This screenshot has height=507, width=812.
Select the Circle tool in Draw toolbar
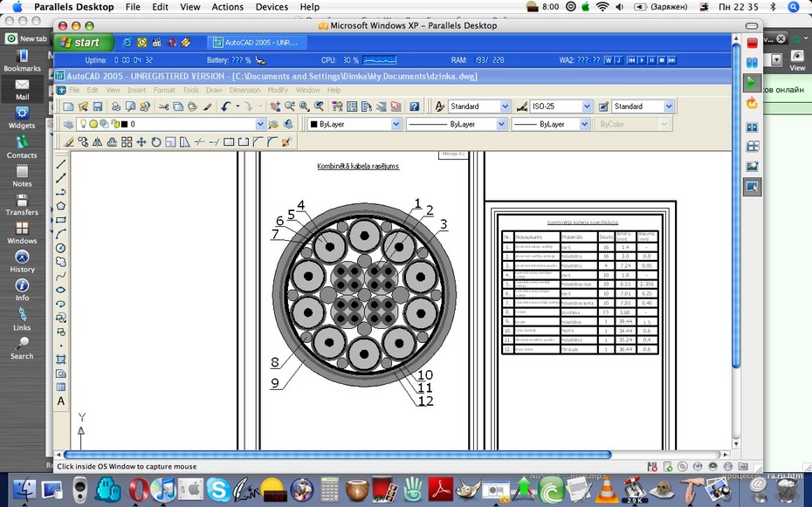pyautogui.click(x=60, y=248)
